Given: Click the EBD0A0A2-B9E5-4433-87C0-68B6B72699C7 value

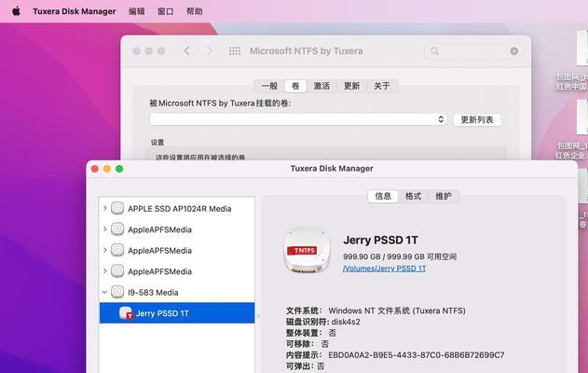Looking at the screenshot, I should click(417, 355).
